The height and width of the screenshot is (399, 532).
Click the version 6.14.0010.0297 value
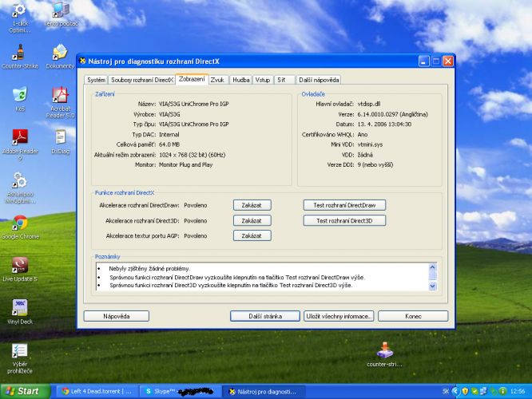coord(392,114)
